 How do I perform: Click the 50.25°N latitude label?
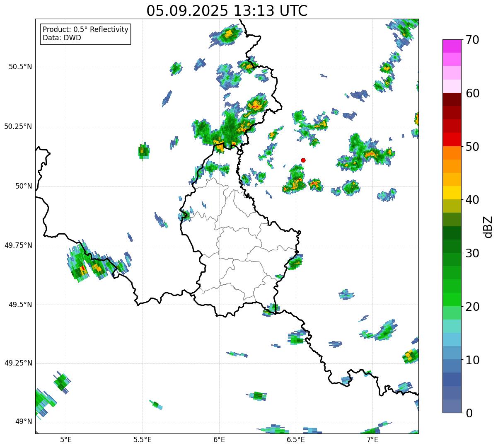point(18,126)
